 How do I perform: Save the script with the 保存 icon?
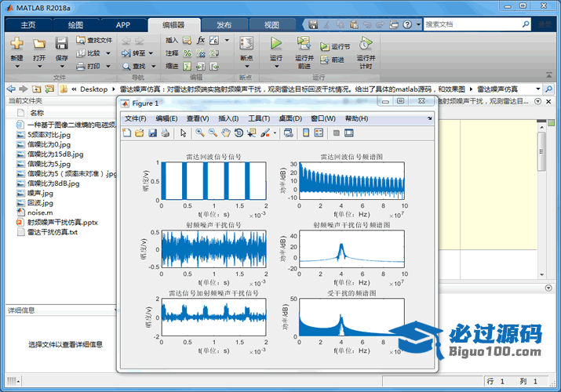61,44
